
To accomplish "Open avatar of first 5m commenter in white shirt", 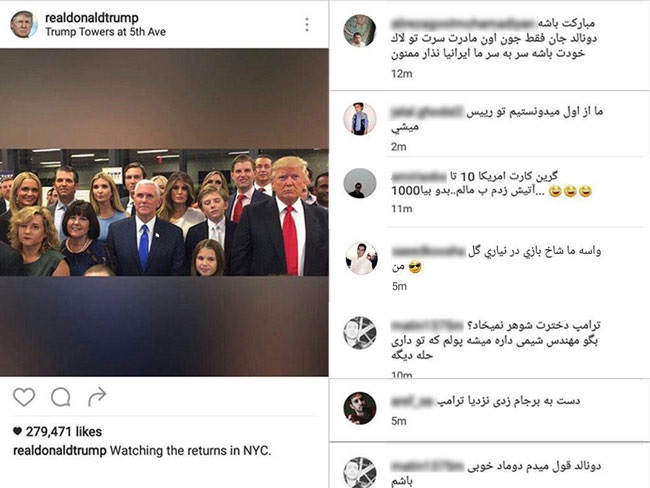I will (361, 259).
